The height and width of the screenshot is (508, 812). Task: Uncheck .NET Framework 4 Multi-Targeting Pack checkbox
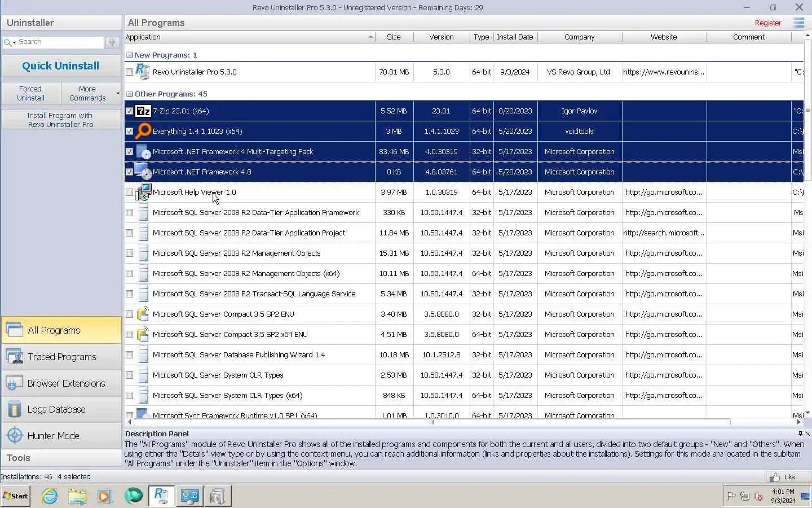point(130,152)
